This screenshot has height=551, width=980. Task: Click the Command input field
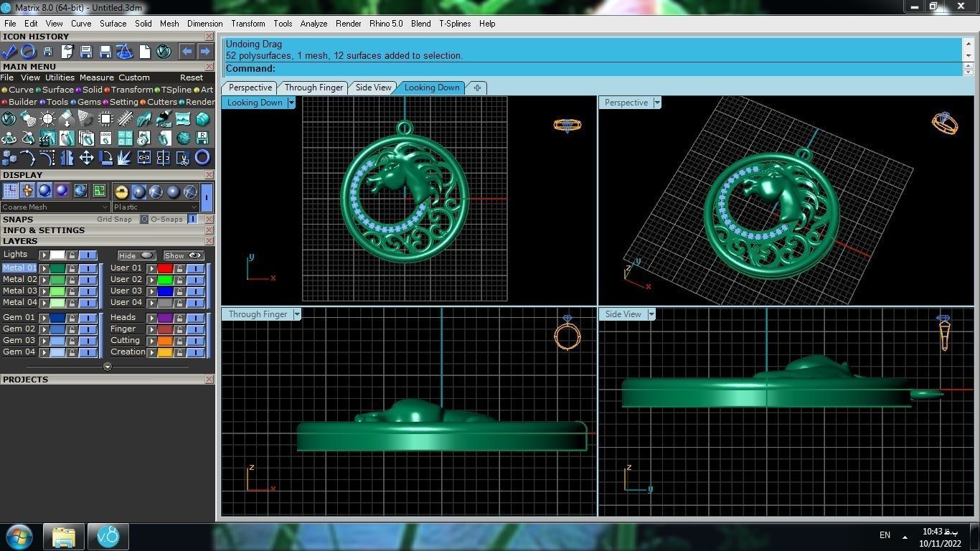(x=594, y=69)
